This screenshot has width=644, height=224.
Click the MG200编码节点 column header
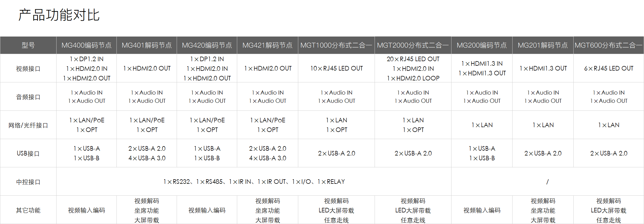(482, 45)
